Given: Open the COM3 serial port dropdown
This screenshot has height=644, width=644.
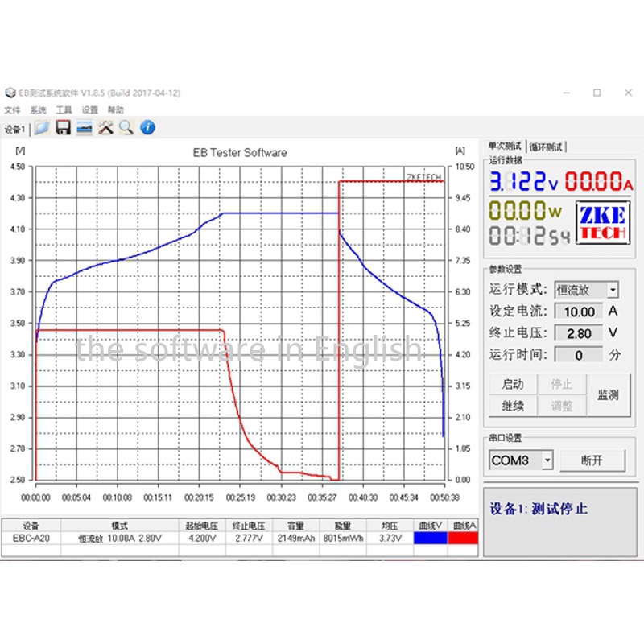Looking at the screenshot, I should coord(547,460).
